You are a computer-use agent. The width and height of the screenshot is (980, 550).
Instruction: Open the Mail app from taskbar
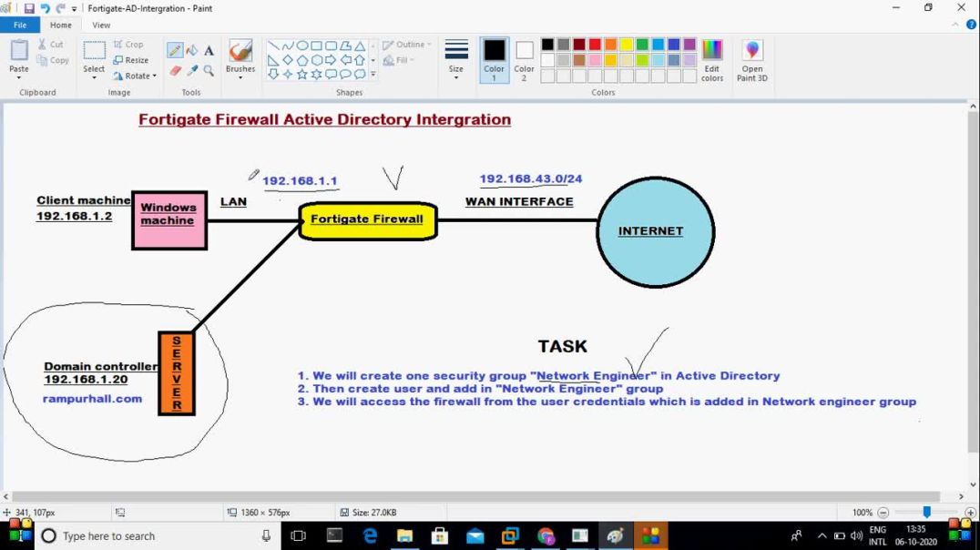point(475,536)
